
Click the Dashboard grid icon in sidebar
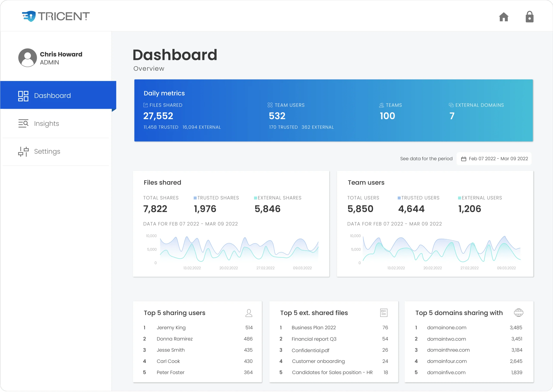pyautogui.click(x=23, y=96)
